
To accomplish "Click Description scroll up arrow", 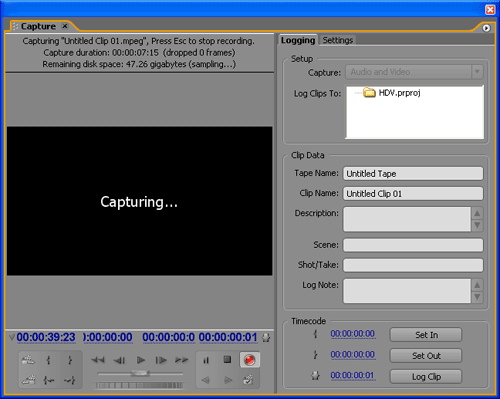I will pos(477,213).
